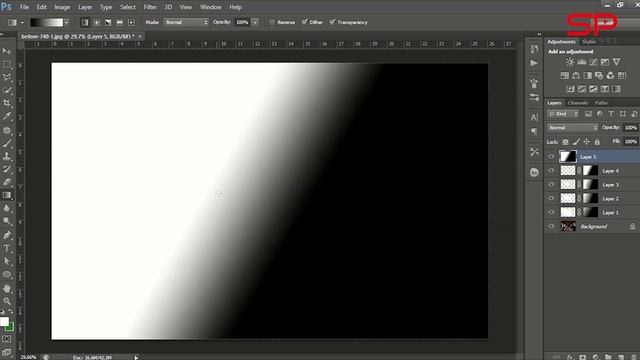The height and width of the screenshot is (360, 640).
Task: Lock transparent pixels icon
Action: coord(565,142)
